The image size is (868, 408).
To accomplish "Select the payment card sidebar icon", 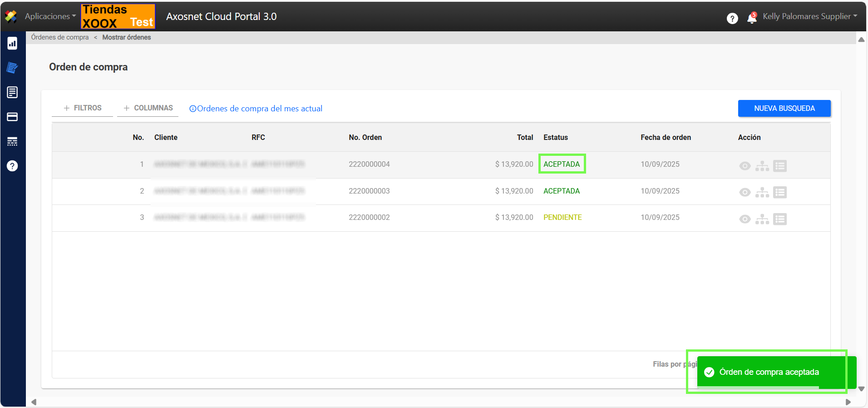I will pos(12,117).
